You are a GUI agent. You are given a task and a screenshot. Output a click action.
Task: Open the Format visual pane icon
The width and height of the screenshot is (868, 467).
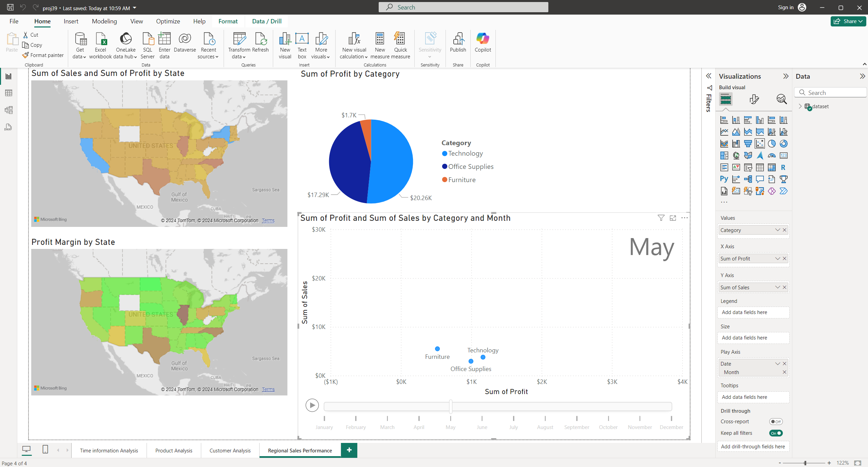[754, 99]
